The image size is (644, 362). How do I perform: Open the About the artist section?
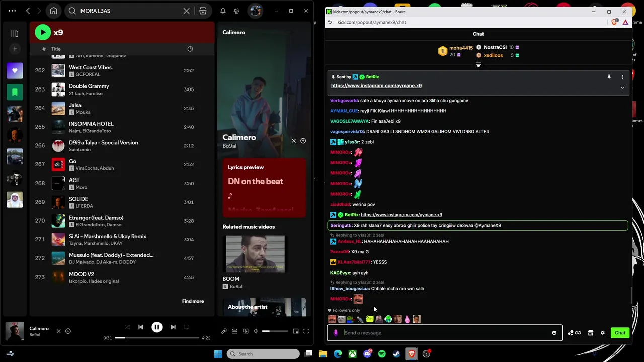tap(264, 307)
